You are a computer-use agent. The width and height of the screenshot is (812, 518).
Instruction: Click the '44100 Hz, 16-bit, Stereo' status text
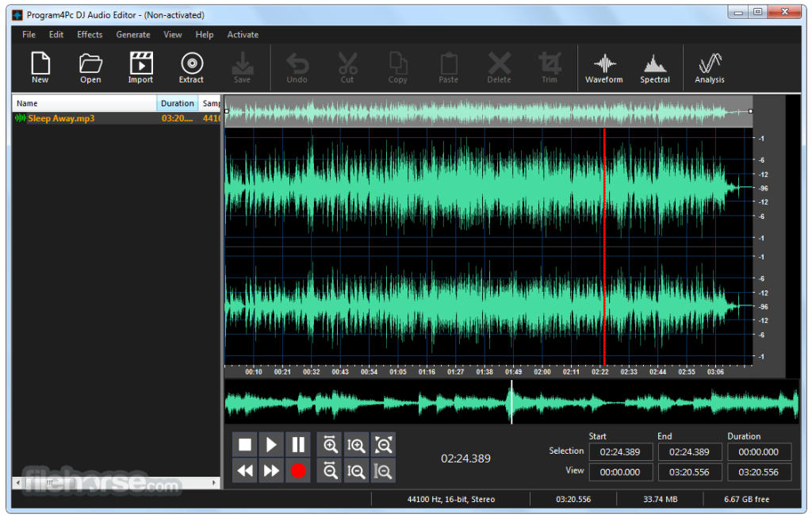[x=451, y=499]
